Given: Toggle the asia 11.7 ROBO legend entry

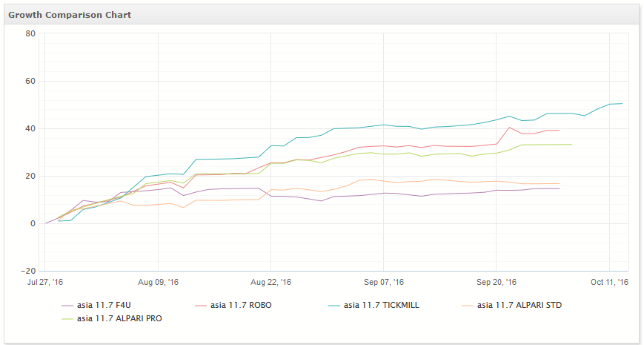Looking at the screenshot, I should (233, 306).
